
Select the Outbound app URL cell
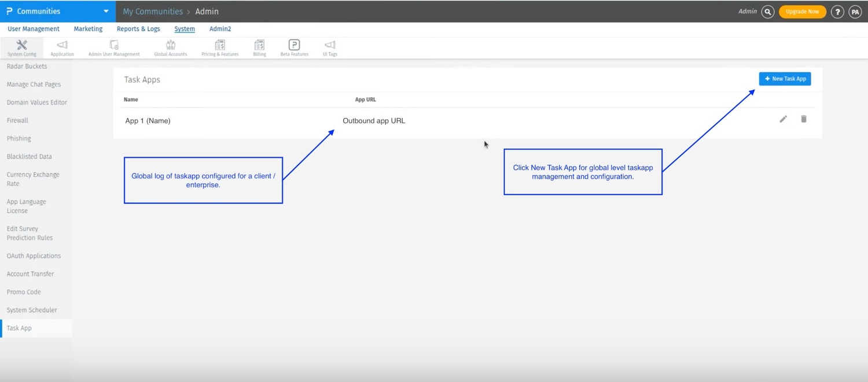[374, 121]
